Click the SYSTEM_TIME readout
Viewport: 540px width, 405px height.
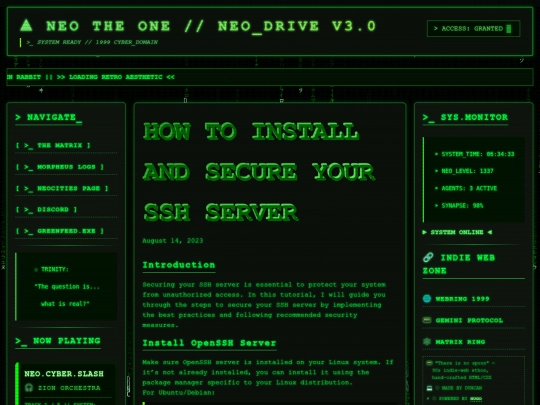pos(474,154)
